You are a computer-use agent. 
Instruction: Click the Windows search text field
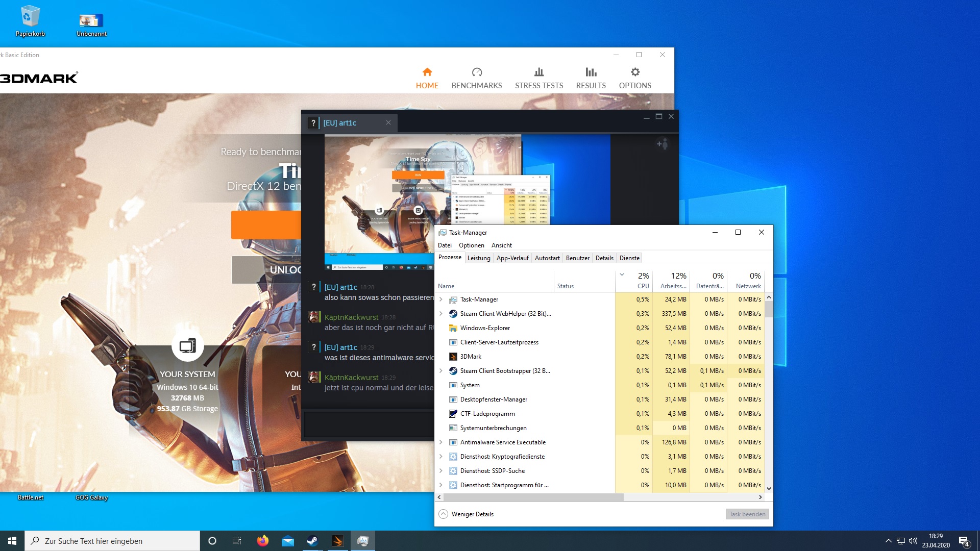(112, 541)
